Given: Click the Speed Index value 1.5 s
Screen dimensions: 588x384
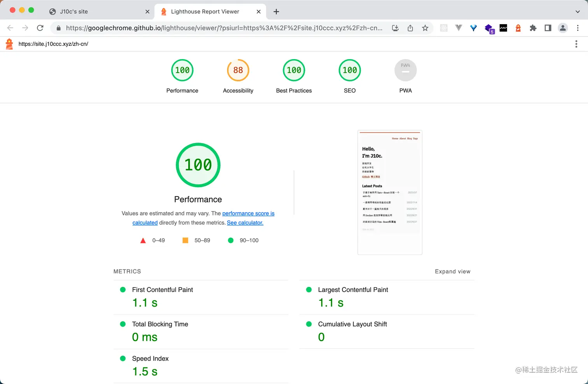Looking at the screenshot, I should click(x=145, y=372).
